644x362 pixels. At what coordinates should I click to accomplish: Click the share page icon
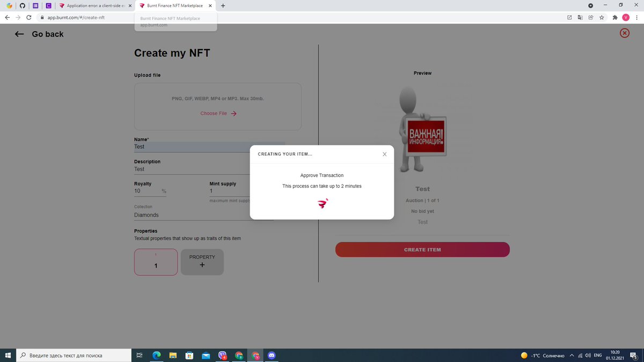click(591, 17)
